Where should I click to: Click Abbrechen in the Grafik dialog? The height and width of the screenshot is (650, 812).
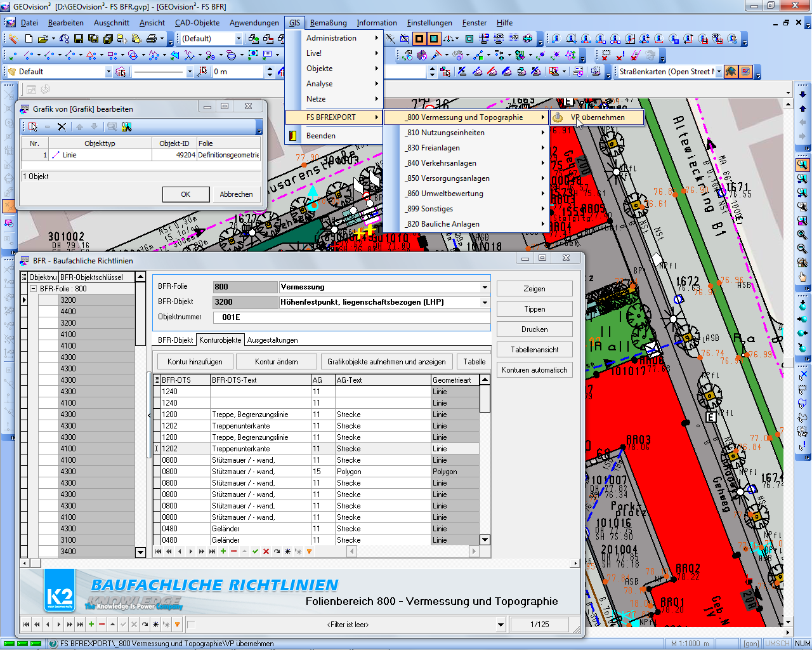[x=237, y=194]
